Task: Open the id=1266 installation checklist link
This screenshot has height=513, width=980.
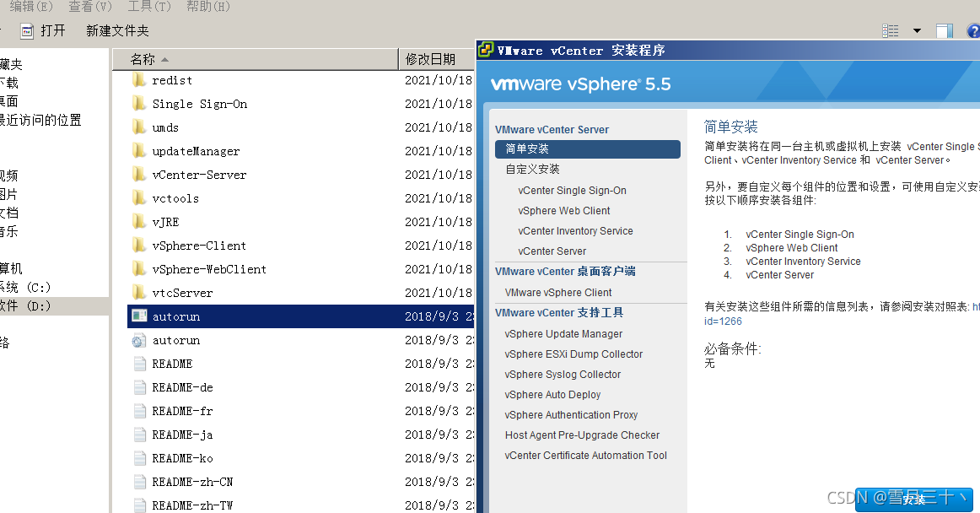Action: click(x=723, y=321)
